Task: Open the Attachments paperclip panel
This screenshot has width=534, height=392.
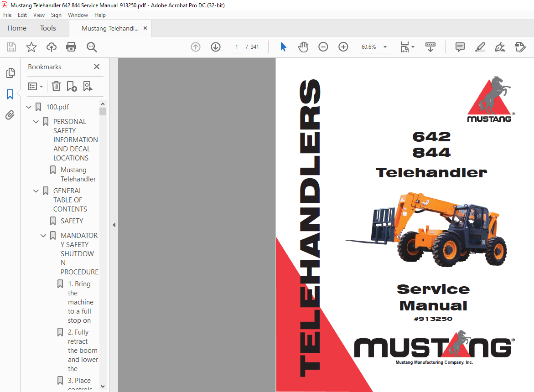Action: click(x=10, y=115)
